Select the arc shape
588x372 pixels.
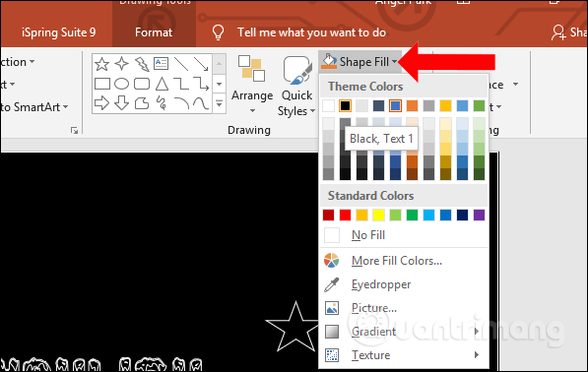pyautogui.click(x=181, y=102)
